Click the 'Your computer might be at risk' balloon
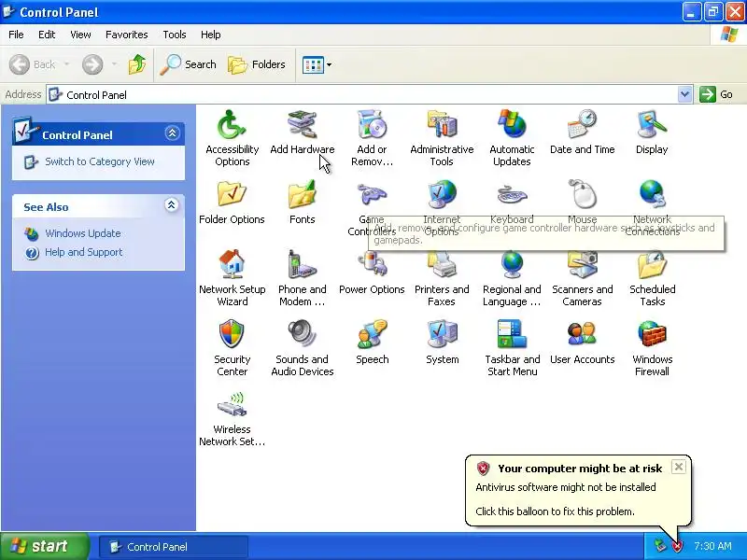This screenshot has width=747, height=560. [x=577, y=491]
